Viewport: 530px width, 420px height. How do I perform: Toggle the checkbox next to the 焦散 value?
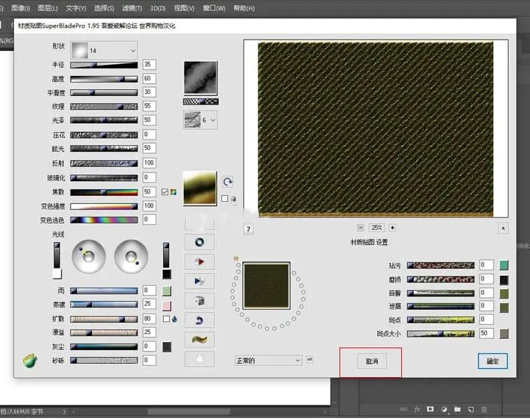tap(164, 192)
